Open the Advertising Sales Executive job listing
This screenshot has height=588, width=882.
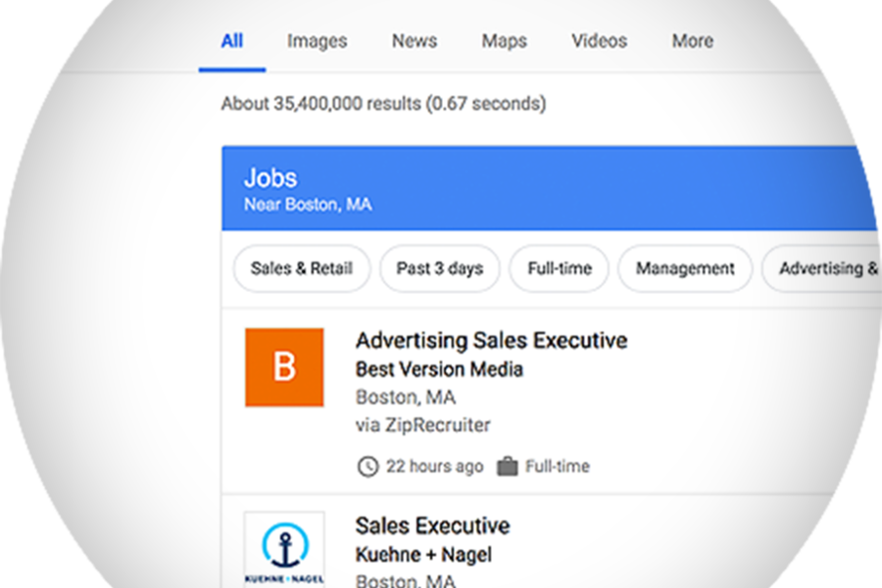click(492, 340)
